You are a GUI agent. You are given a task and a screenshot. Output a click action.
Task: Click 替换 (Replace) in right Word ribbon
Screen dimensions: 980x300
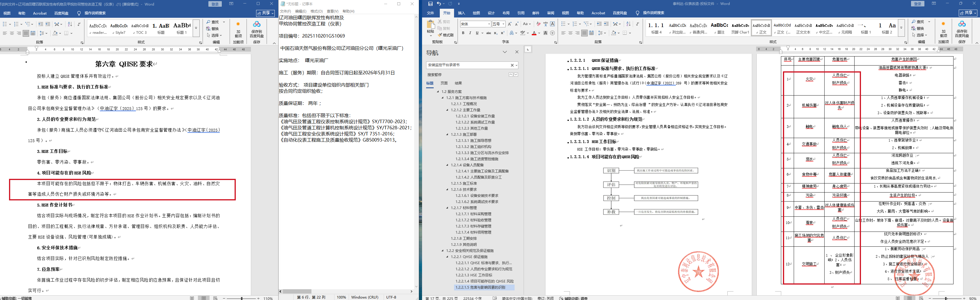pyautogui.click(x=918, y=29)
